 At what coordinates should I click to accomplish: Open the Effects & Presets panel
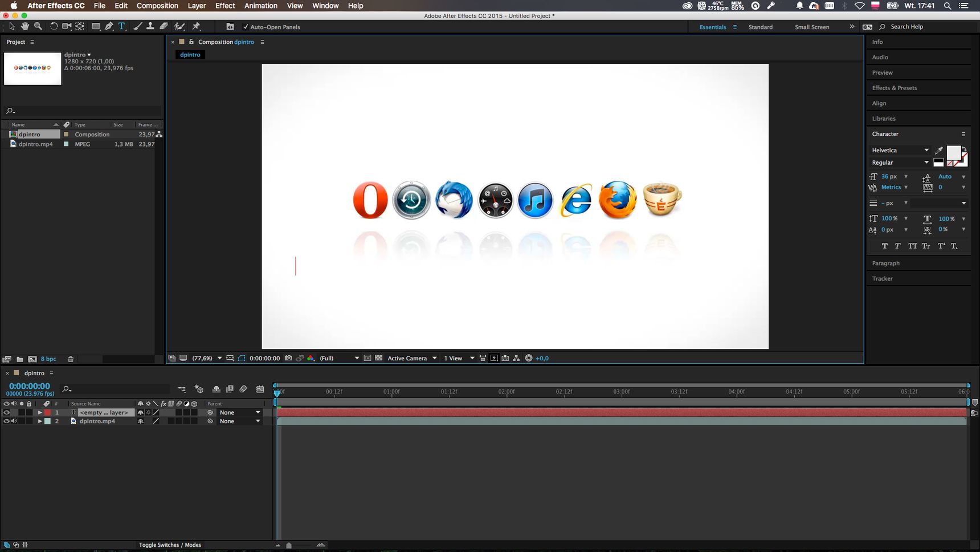[895, 88]
